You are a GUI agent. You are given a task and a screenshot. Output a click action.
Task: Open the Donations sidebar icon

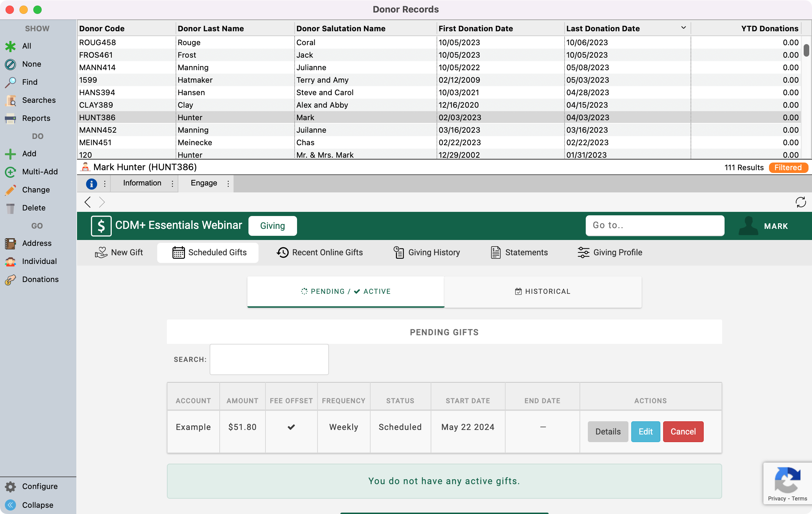10,280
